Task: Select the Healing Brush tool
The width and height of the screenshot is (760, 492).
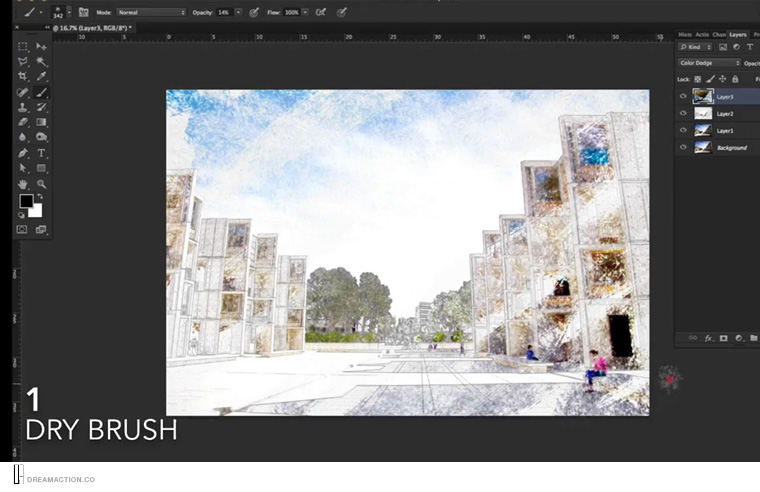Action: coord(23,92)
